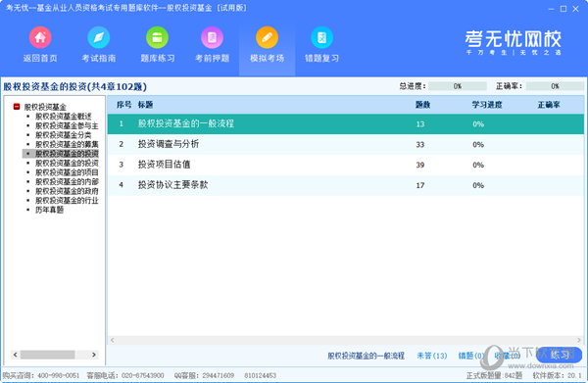
Task: Select 股权投资基金的政府 tree item
Action: 67,191
